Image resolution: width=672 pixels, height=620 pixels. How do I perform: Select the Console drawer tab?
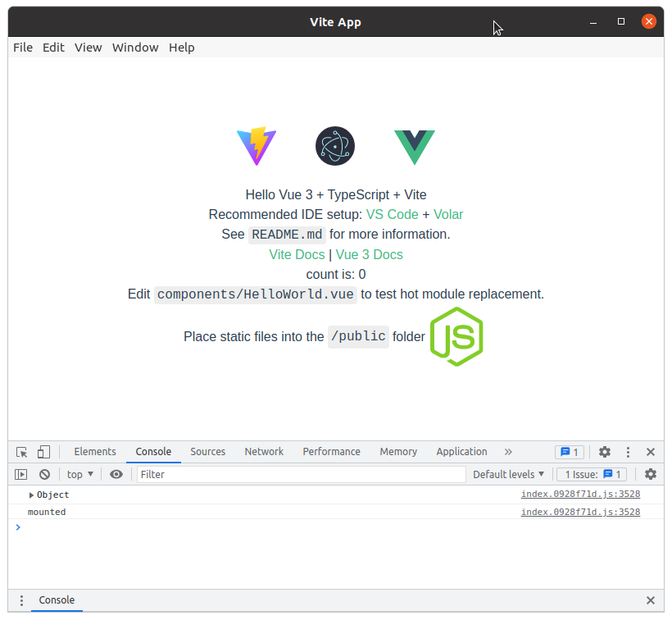pos(57,599)
